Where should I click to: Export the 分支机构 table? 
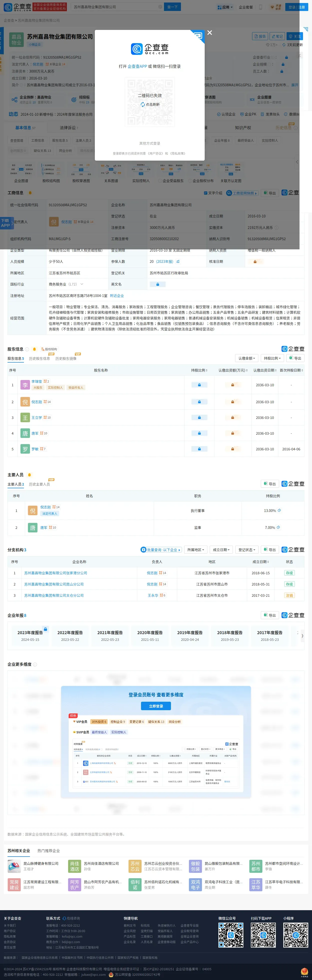pos(270,550)
